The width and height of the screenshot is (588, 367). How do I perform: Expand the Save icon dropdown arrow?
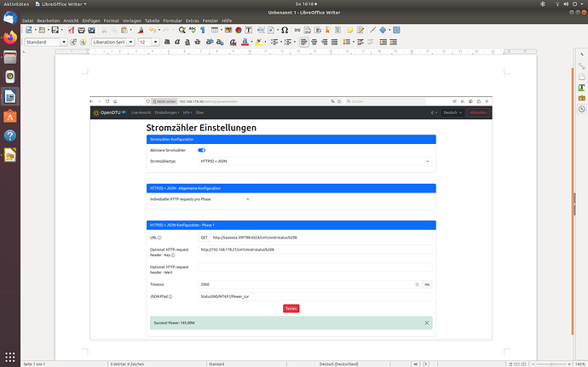61,30
